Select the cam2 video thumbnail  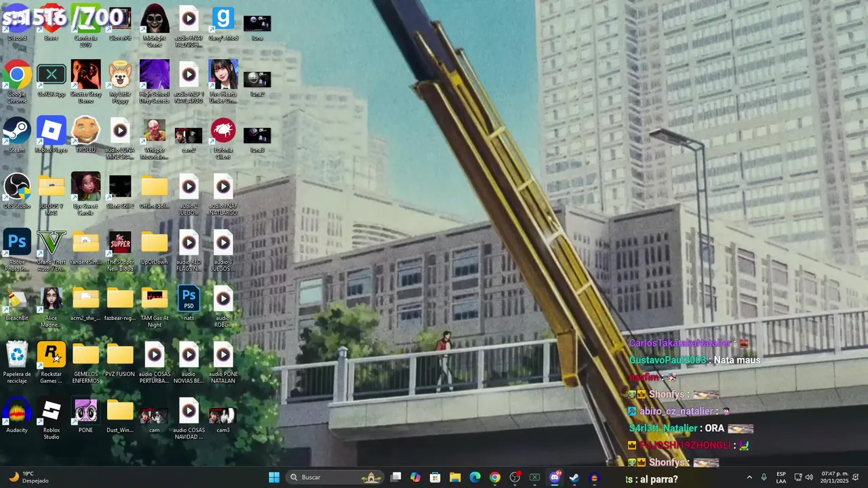pyautogui.click(x=189, y=138)
